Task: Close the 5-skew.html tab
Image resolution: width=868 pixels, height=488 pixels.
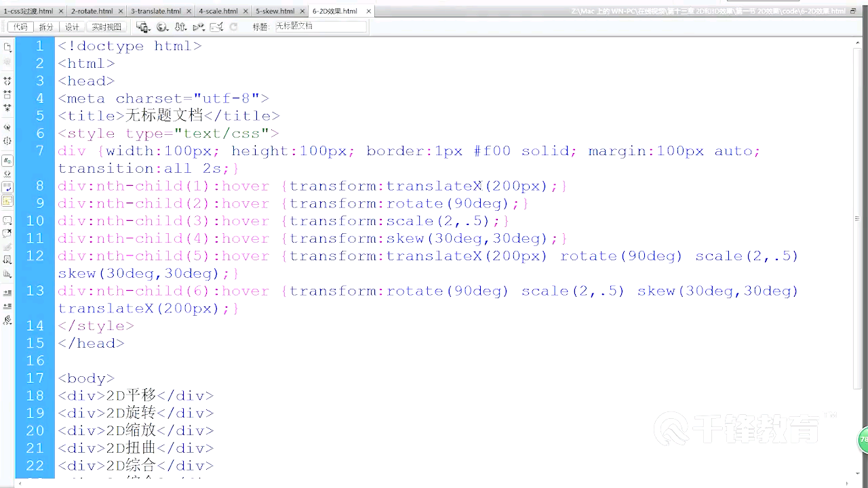Action: coord(301,12)
